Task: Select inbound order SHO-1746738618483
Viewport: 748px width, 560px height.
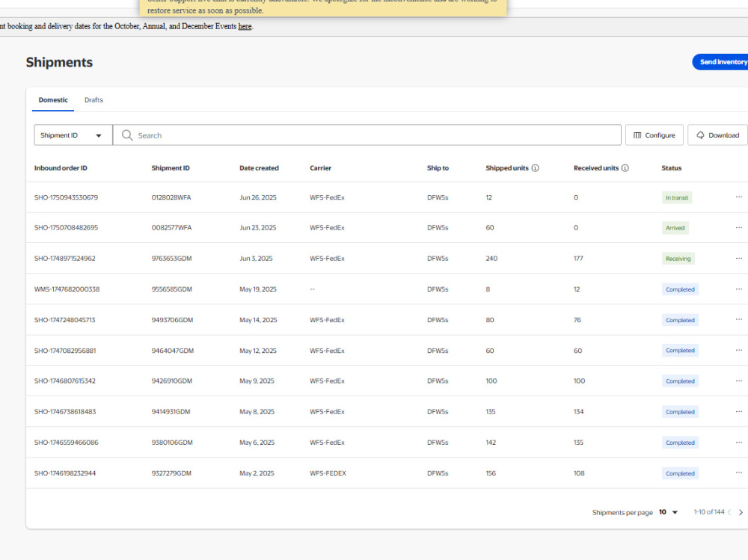Action: point(65,411)
